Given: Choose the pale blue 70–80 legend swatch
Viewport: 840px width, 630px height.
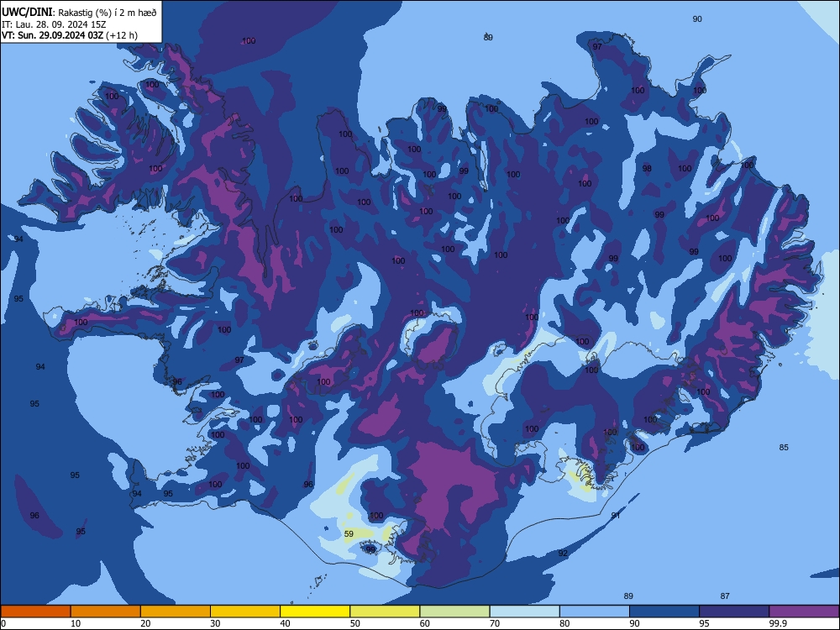Looking at the screenshot, I should click(x=524, y=612).
